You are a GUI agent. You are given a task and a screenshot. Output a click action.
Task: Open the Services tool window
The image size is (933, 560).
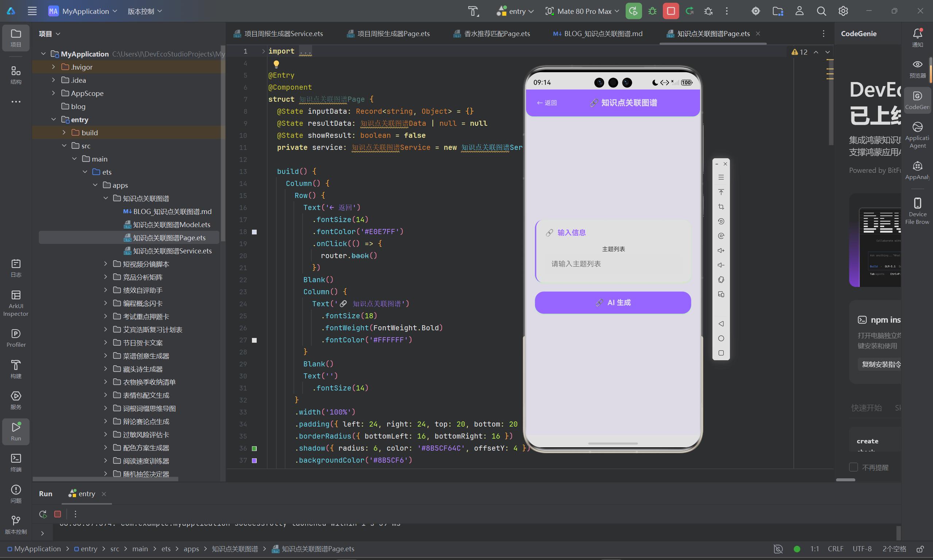16,400
